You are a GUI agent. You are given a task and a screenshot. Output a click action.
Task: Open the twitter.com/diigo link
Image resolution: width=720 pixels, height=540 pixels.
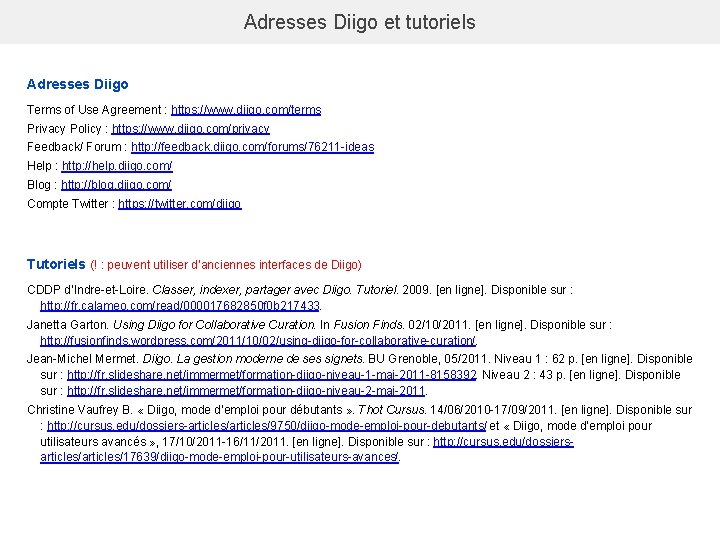(180, 204)
